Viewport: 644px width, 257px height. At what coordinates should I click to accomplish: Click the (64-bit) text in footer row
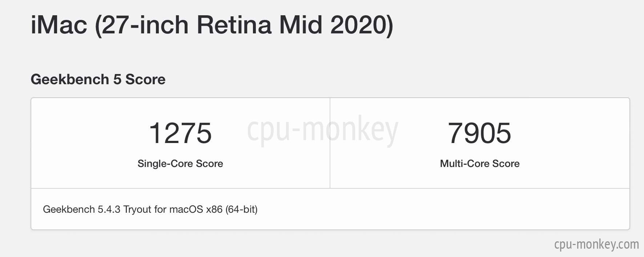coord(242,209)
